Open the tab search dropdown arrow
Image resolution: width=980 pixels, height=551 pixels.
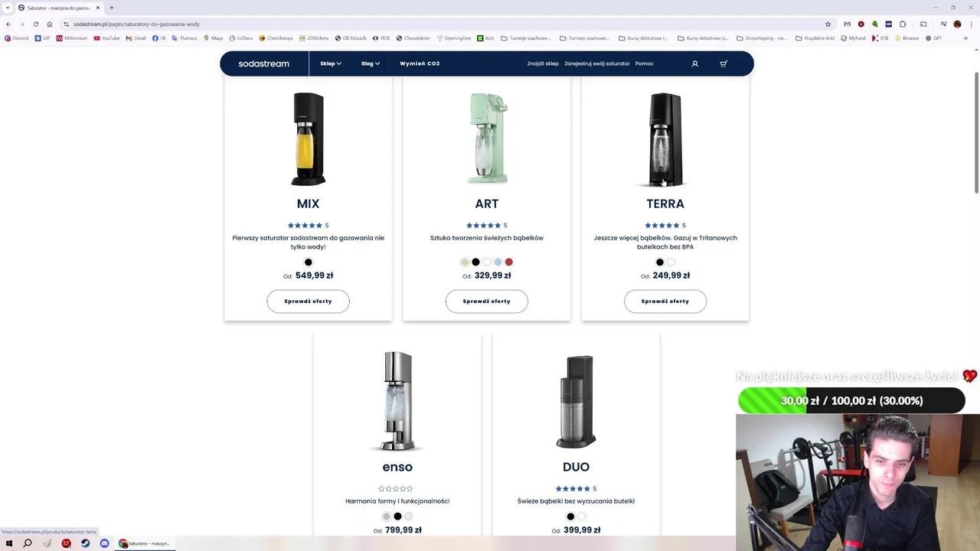point(7,8)
